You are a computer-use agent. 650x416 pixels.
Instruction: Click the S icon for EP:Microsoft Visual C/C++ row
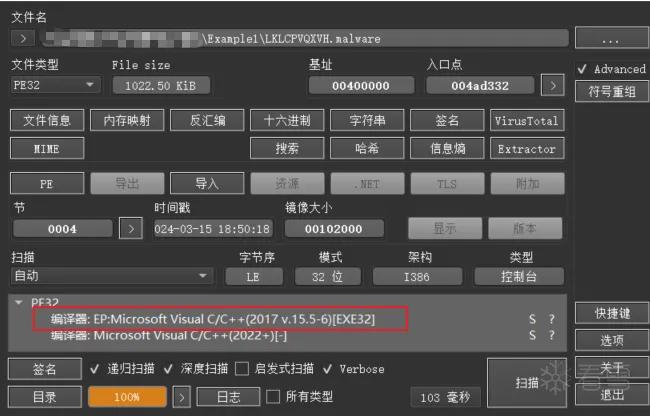coord(532,319)
